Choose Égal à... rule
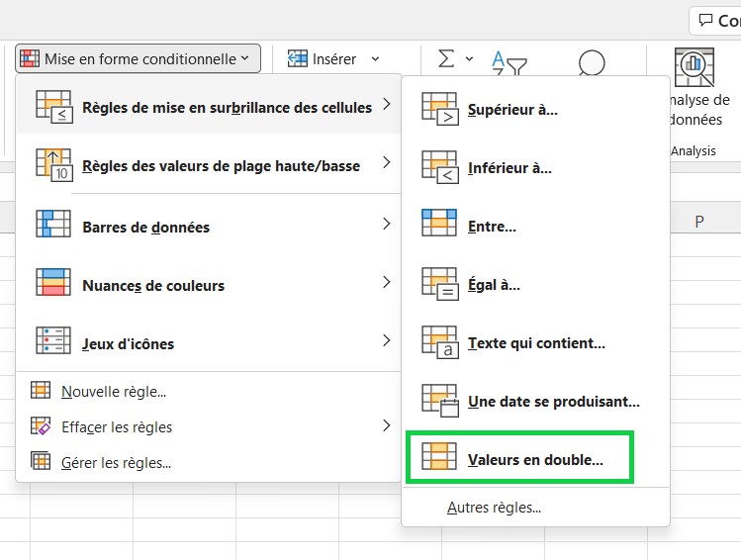The width and height of the screenshot is (741, 560). click(535, 285)
